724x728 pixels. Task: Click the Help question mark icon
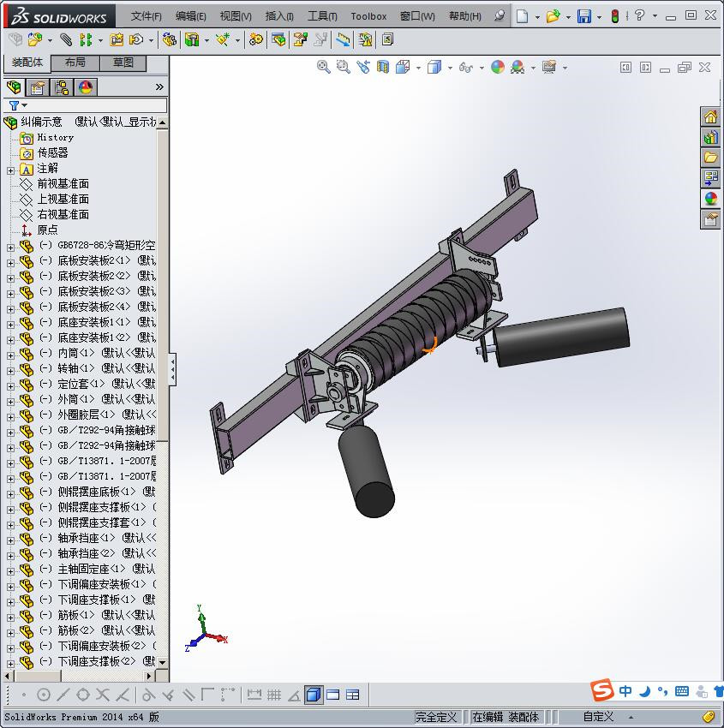click(x=639, y=15)
